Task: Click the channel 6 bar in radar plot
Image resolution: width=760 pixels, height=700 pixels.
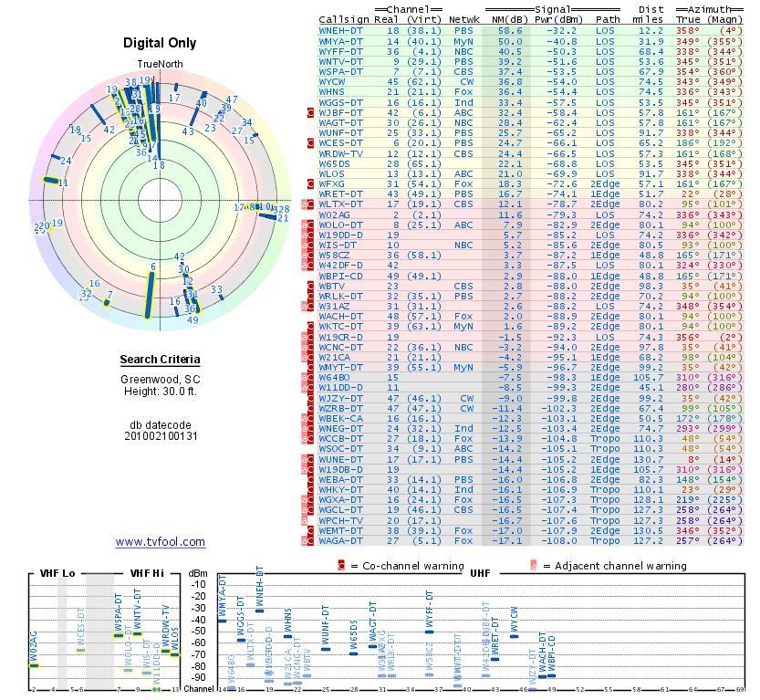Action: click(x=150, y=295)
